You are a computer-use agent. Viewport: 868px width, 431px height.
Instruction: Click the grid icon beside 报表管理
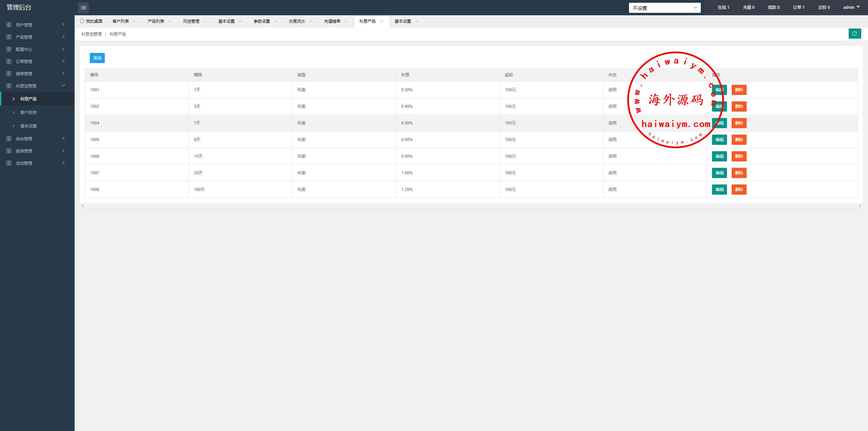click(9, 151)
